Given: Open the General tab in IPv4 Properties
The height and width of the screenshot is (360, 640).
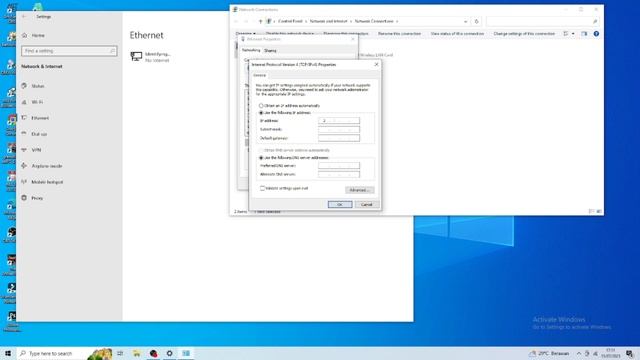Looking at the screenshot, I should 259,76.
